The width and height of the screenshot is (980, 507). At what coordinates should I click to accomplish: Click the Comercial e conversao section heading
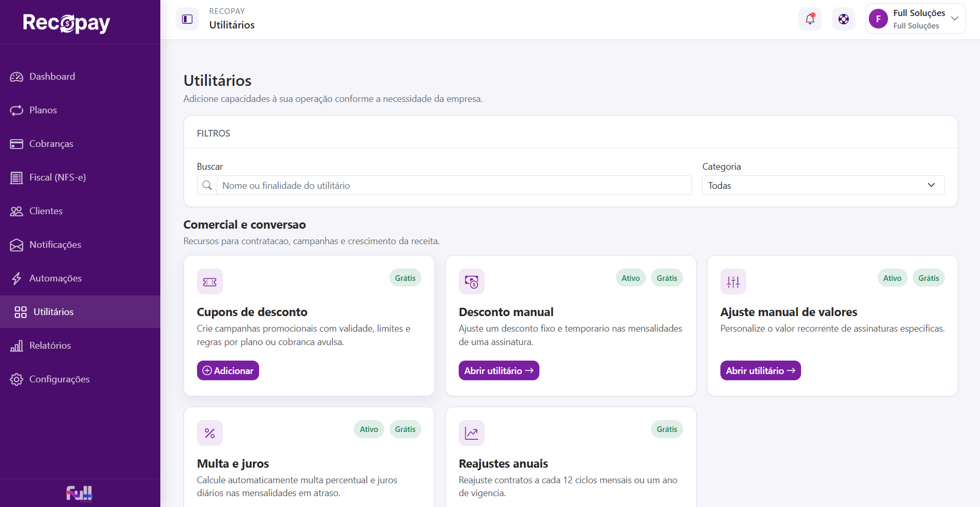245,225
